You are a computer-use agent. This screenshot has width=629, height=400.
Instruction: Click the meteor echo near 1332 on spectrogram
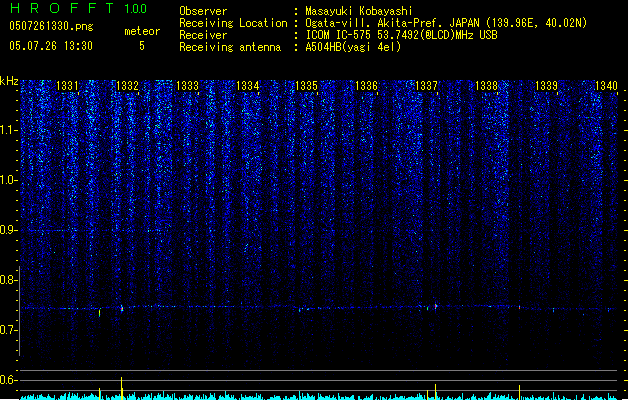(122, 309)
